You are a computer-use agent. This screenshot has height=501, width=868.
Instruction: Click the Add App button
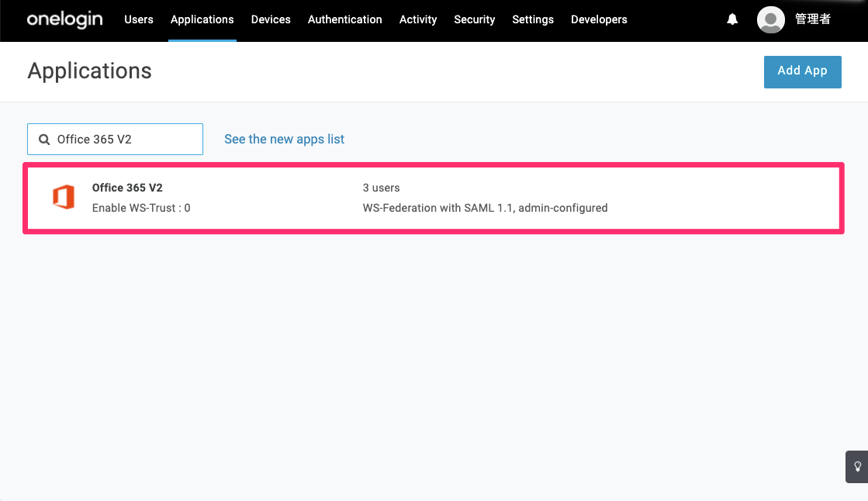click(802, 71)
